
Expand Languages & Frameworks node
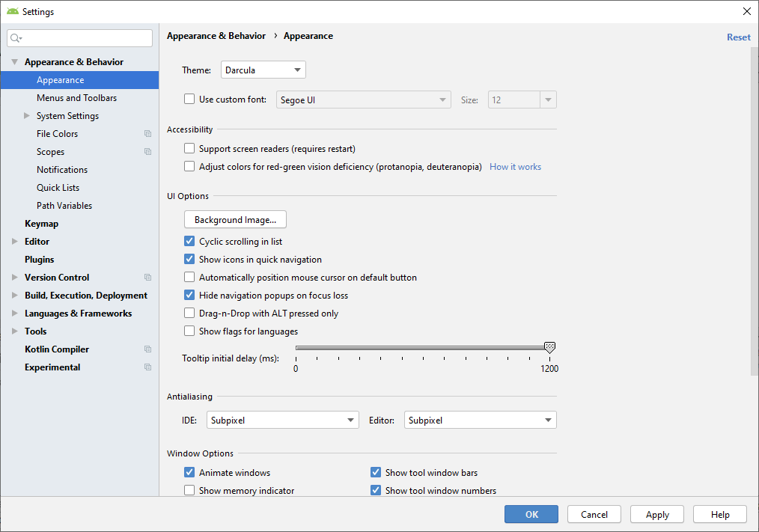[14, 314]
